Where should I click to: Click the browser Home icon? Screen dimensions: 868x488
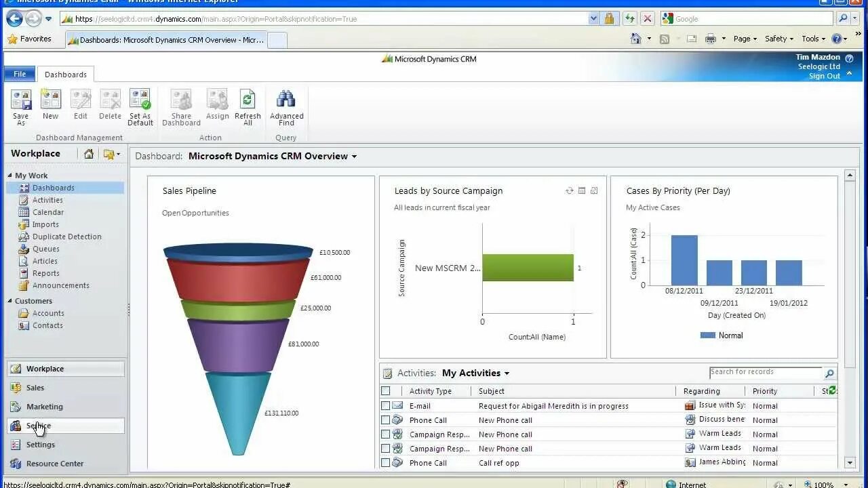tap(636, 39)
